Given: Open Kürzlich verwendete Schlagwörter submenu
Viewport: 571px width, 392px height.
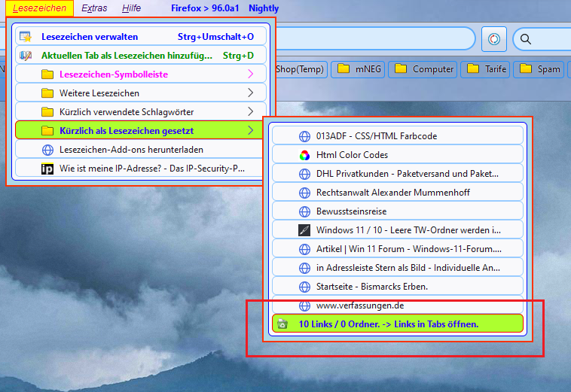Looking at the screenshot, I should click(141, 112).
